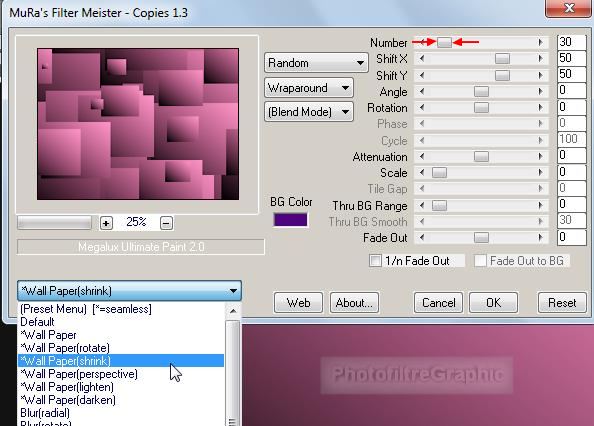Click the Reset button
Viewport: 594px width, 426px height.
[x=562, y=303]
